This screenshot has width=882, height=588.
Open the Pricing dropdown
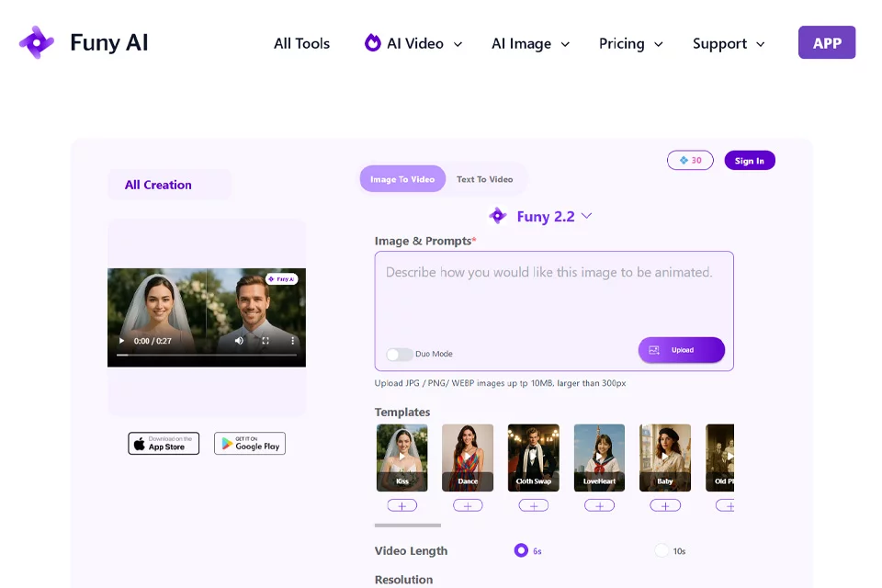[630, 43]
